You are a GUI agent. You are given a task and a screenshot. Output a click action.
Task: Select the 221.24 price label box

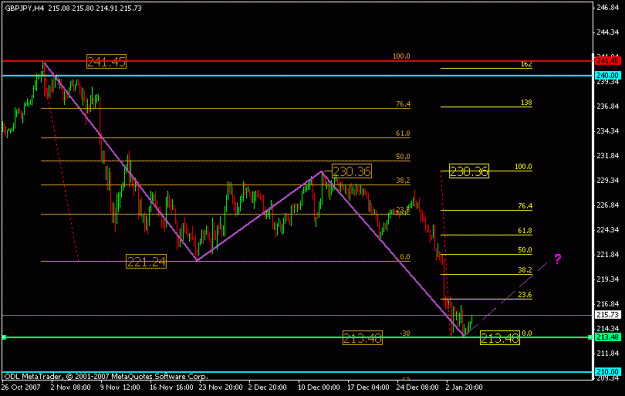point(146,262)
